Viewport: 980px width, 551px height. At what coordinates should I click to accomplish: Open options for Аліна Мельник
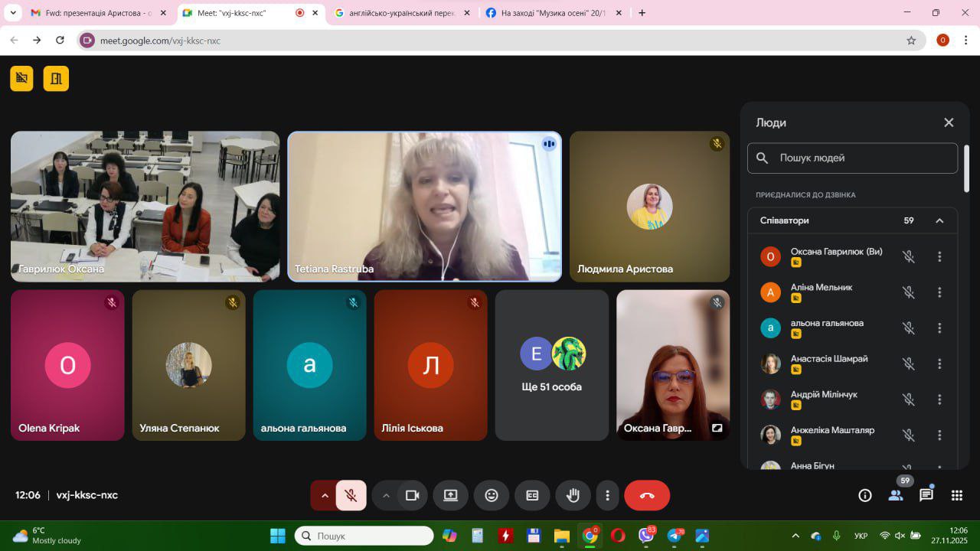tap(939, 292)
